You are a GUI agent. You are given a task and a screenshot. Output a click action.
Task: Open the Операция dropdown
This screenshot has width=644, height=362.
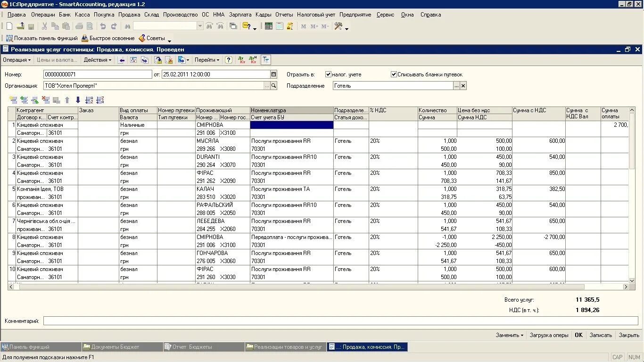click(x=17, y=60)
